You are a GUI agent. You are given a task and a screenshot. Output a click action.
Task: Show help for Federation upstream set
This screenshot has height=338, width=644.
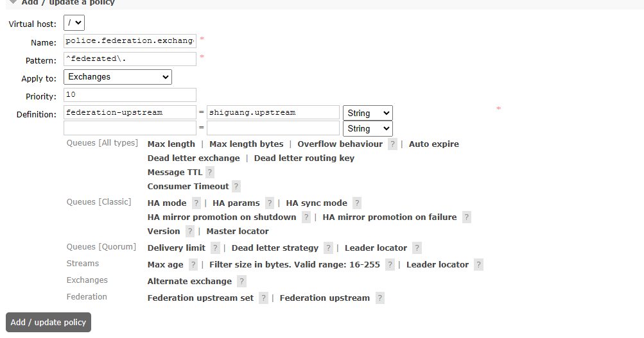coord(264,299)
